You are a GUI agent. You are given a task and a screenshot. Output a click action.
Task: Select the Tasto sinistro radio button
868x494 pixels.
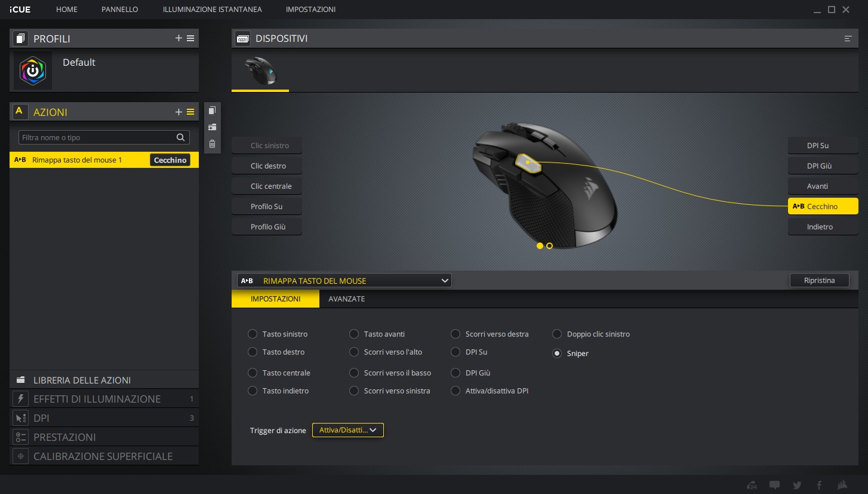252,334
